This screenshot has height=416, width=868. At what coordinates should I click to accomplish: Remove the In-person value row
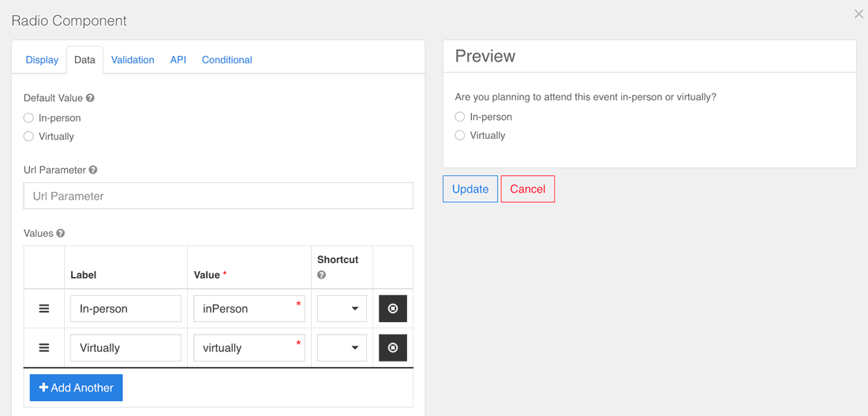point(393,309)
